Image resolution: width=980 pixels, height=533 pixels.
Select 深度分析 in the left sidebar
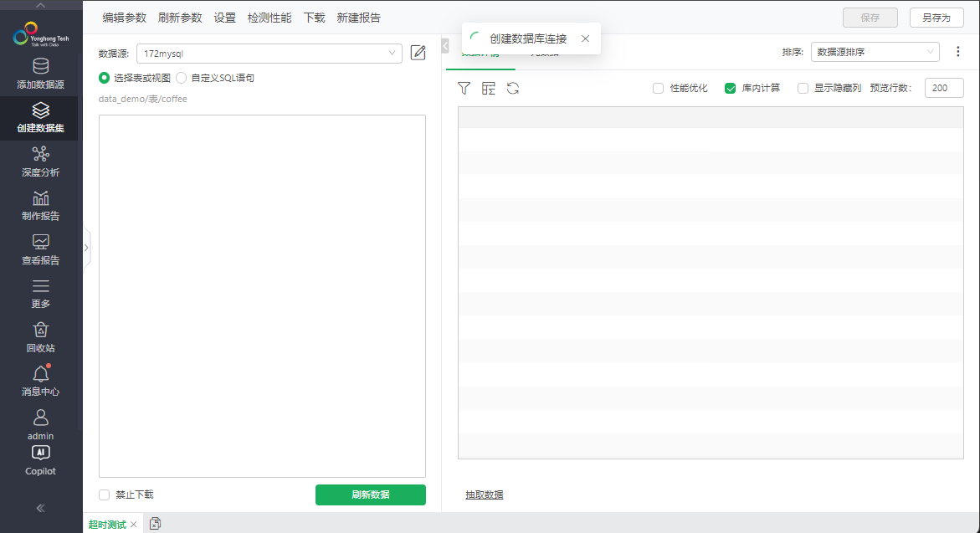click(x=39, y=161)
